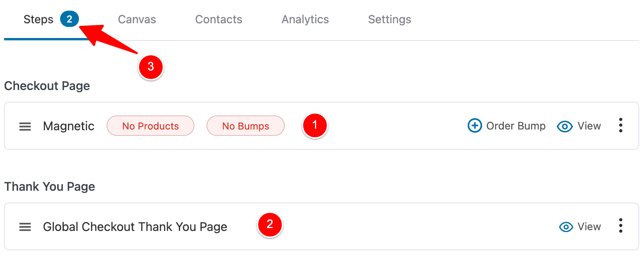Open the Magnetic checkout step
Screen dimensions: 644x259
69,126
